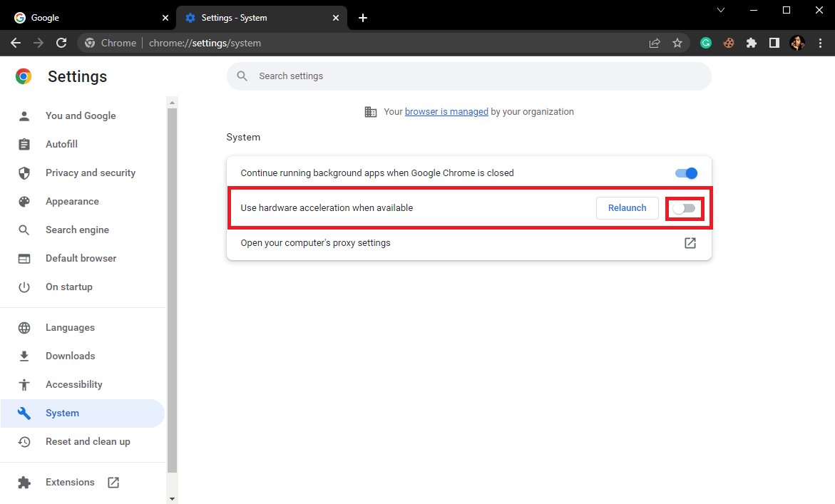Maximize the Chrome window
Viewport: 835px width, 504px height.
pos(787,10)
